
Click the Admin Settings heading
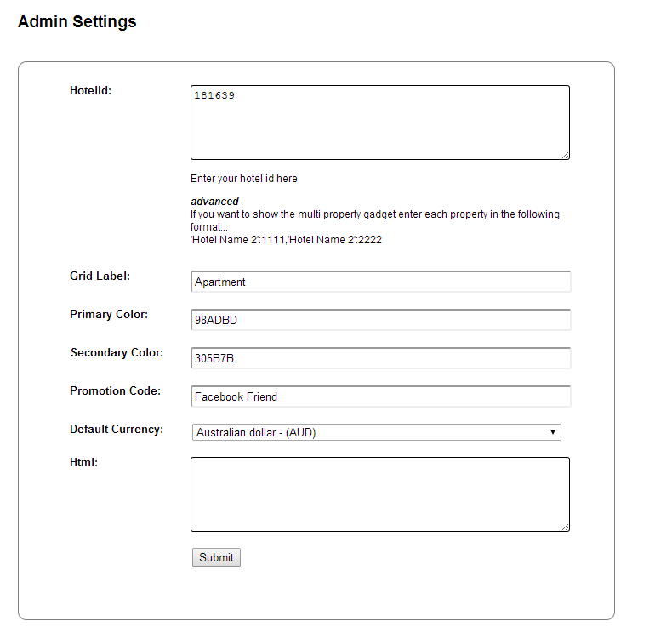77,21
